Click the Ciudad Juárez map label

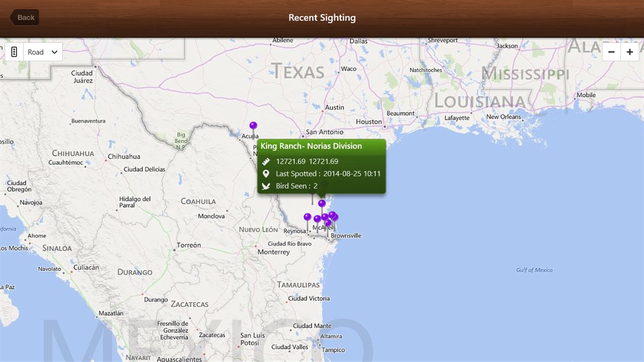[82, 77]
